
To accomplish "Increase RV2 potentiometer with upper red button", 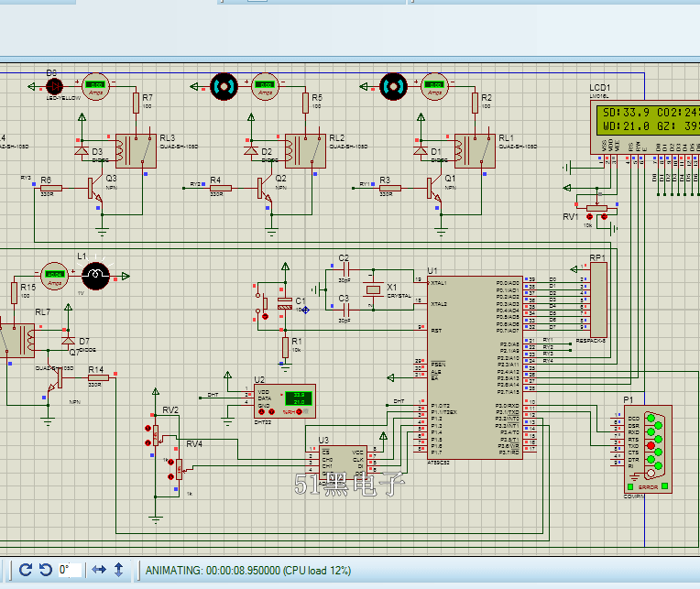I will (x=148, y=429).
